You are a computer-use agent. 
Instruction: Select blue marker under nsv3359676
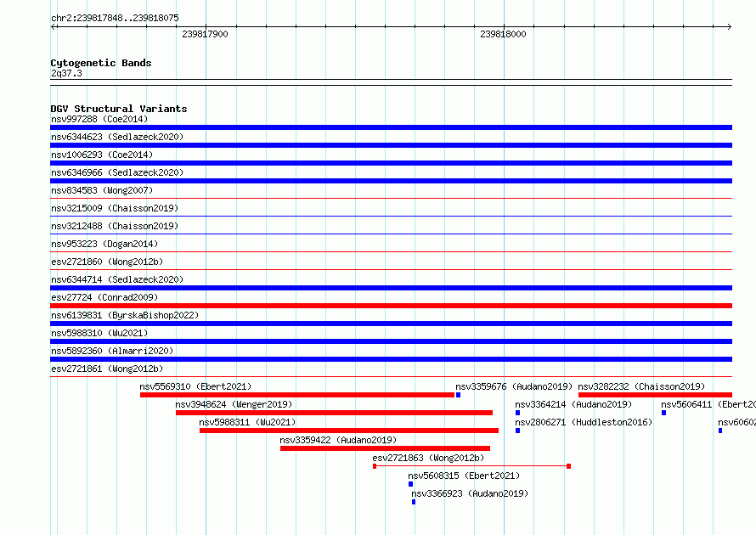(458, 395)
